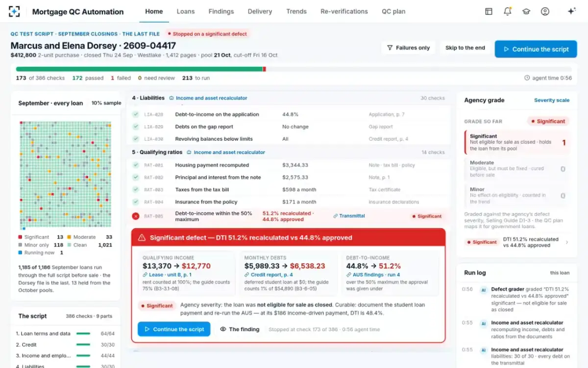Click the agent time clock icon

pos(527,78)
